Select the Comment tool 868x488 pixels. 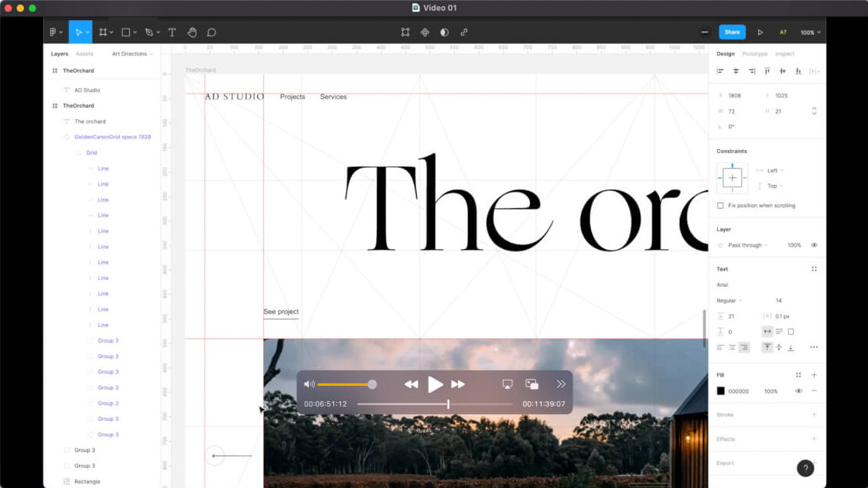click(211, 32)
